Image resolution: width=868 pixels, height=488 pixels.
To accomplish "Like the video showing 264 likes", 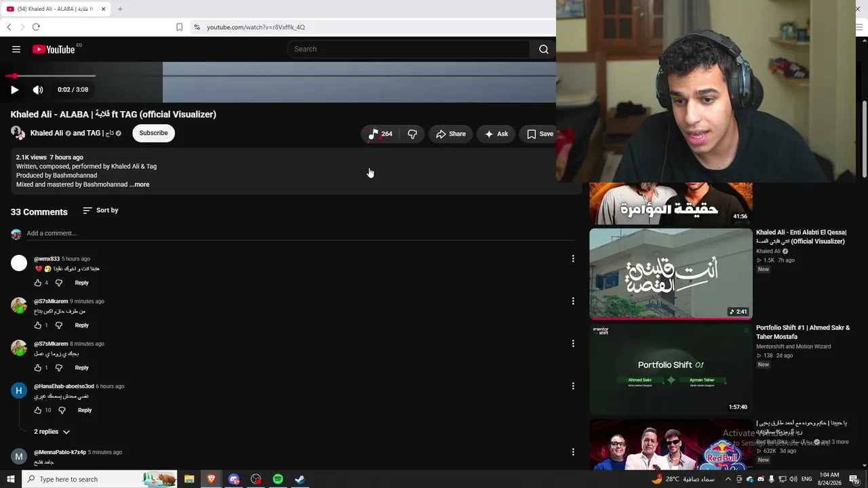I will point(380,134).
